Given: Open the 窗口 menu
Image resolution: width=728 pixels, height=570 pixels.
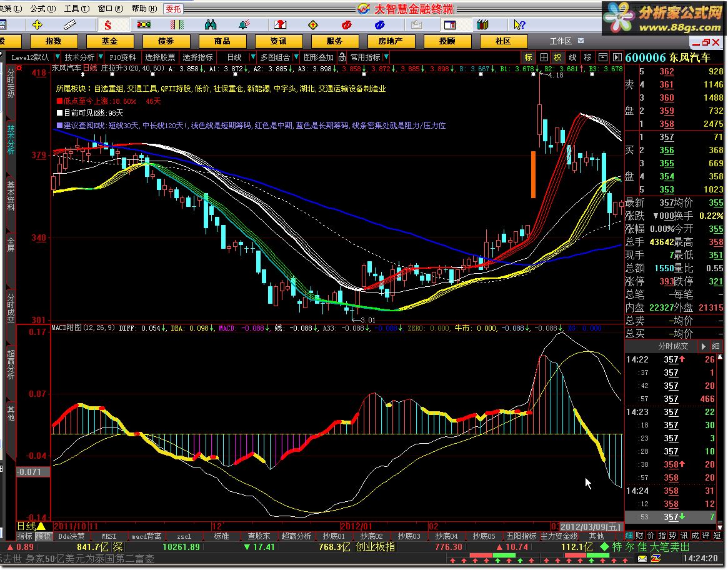Looking at the screenshot, I should pyautogui.click(x=111, y=8).
